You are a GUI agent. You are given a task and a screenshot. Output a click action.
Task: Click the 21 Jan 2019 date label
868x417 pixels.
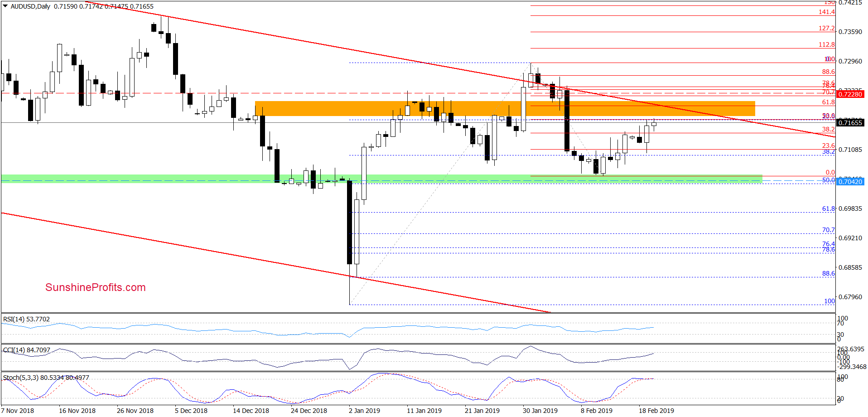pyautogui.click(x=482, y=411)
